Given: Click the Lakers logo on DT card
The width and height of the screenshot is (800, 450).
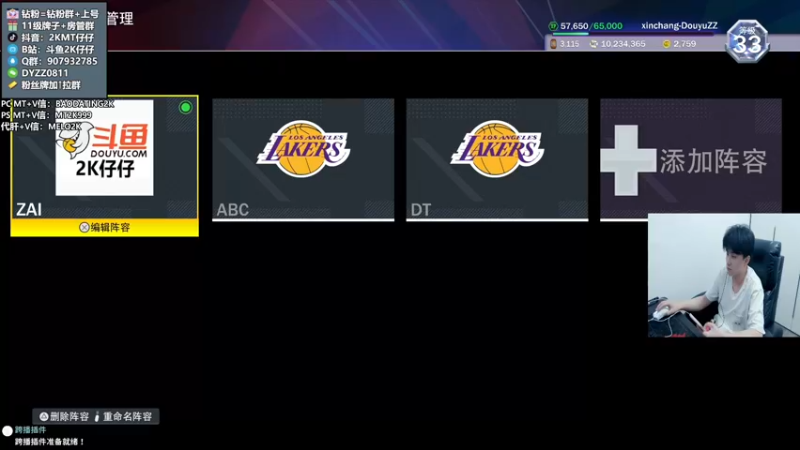Looking at the screenshot, I should click(497, 148).
